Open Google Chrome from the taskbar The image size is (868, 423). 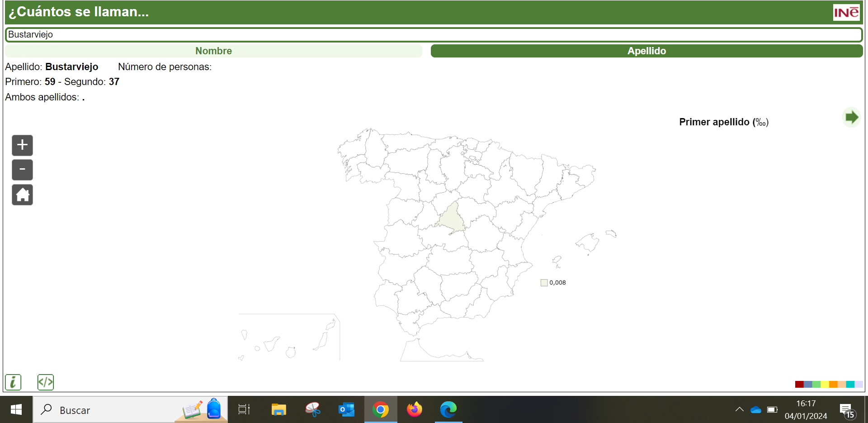(x=381, y=410)
